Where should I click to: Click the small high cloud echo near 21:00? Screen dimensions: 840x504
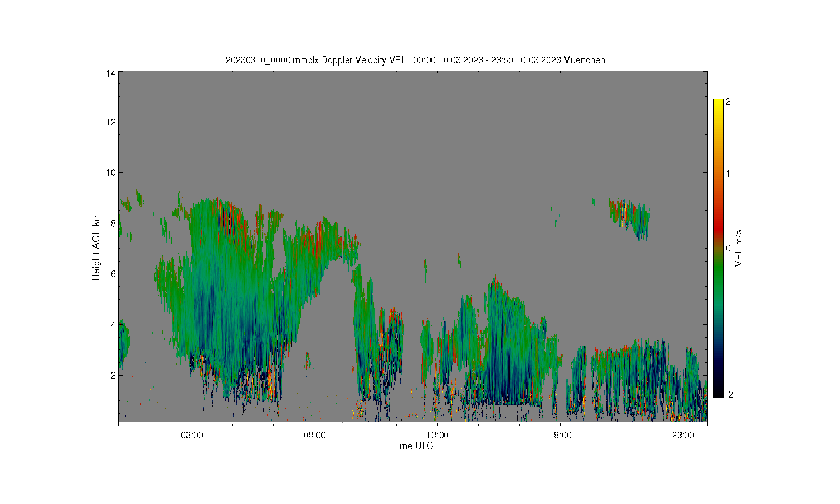pos(630,218)
